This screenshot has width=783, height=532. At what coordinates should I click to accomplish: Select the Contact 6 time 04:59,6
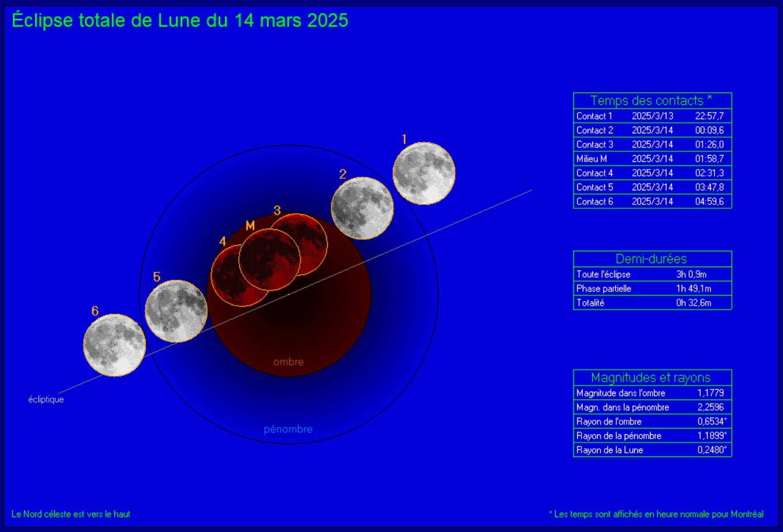(709, 202)
